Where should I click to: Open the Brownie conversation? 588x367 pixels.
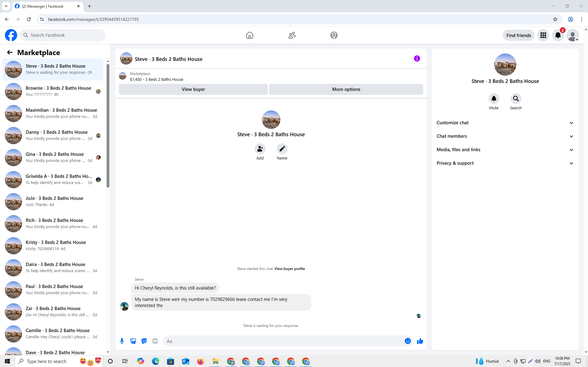coord(53,92)
